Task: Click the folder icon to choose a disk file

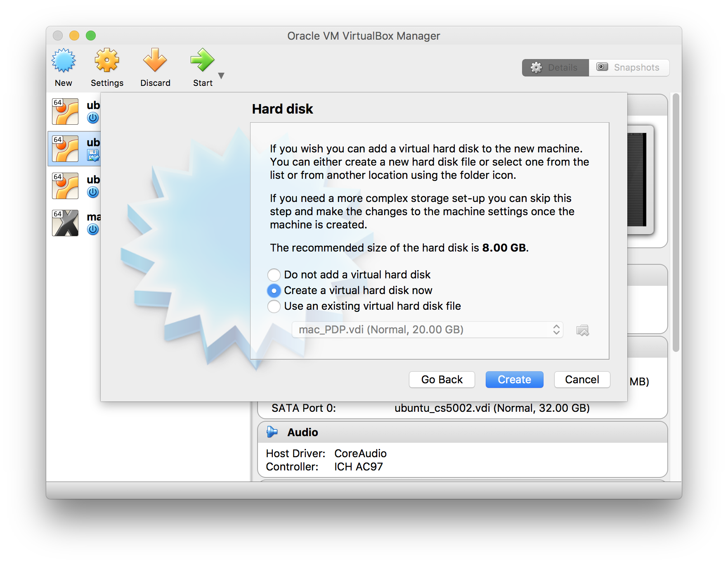Action: click(x=583, y=330)
